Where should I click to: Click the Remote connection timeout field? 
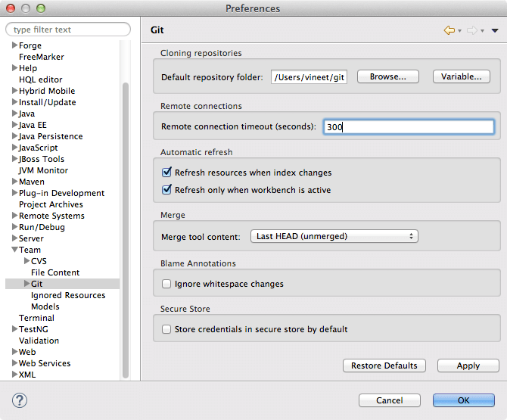point(409,127)
